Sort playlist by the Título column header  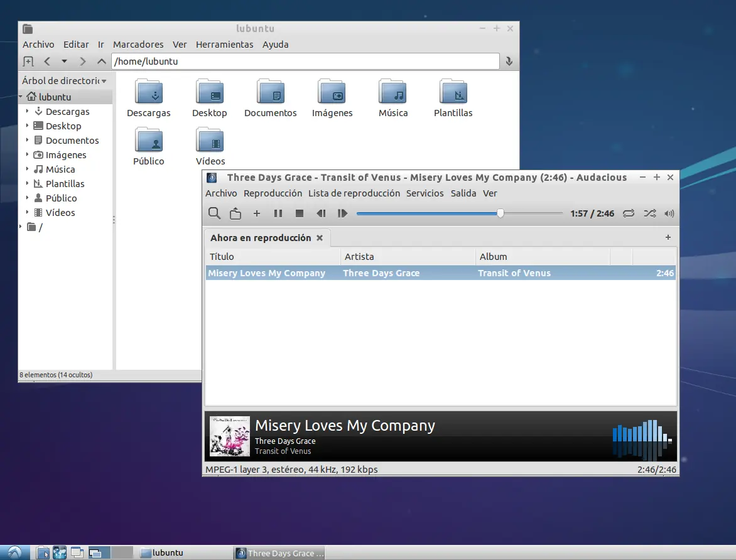point(273,257)
